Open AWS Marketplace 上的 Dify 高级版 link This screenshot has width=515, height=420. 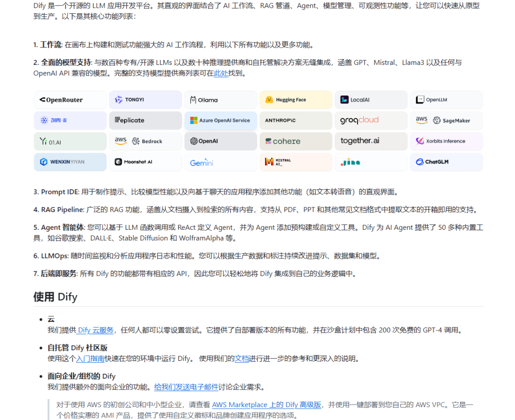click(x=267, y=405)
